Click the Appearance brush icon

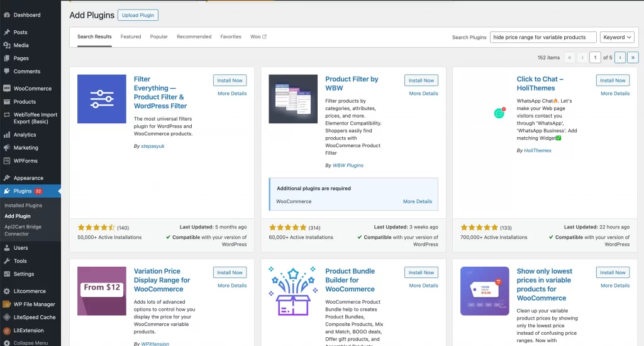tap(6, 178)
